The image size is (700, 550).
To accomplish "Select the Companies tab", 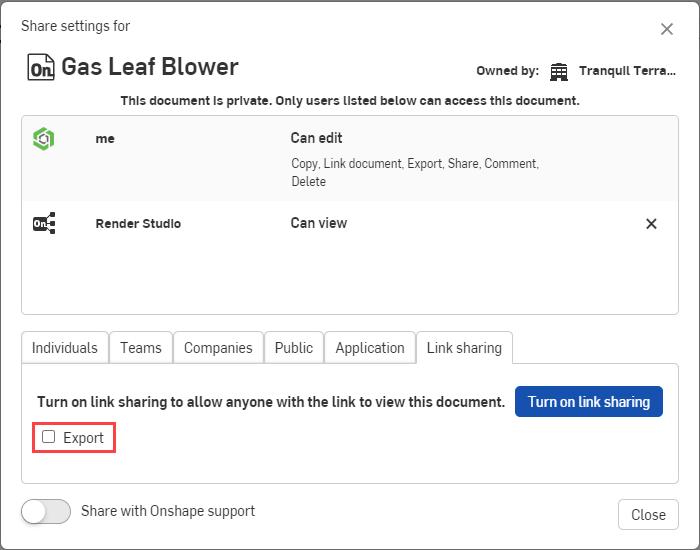I will coord(218,348).
